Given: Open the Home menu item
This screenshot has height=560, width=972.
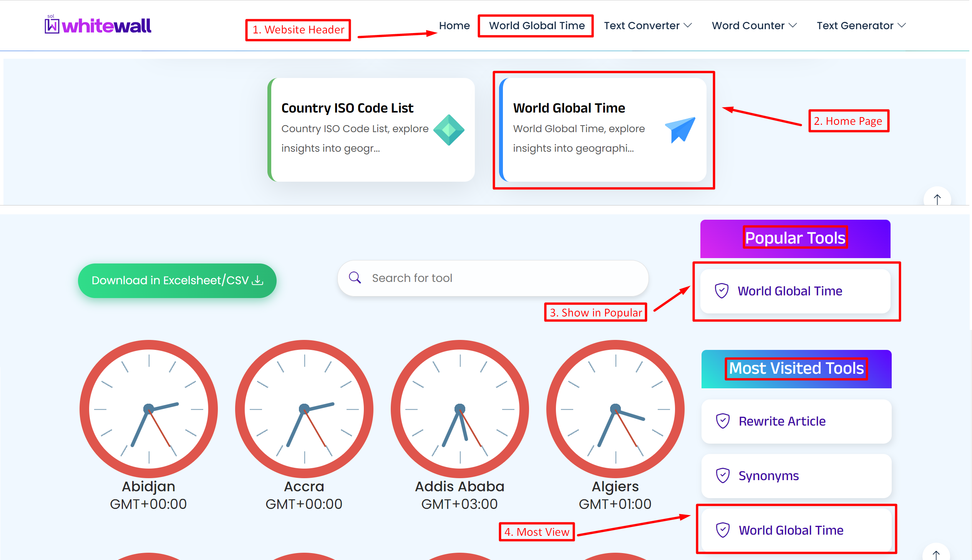Looking at the screenshot, I should (454, 26).
